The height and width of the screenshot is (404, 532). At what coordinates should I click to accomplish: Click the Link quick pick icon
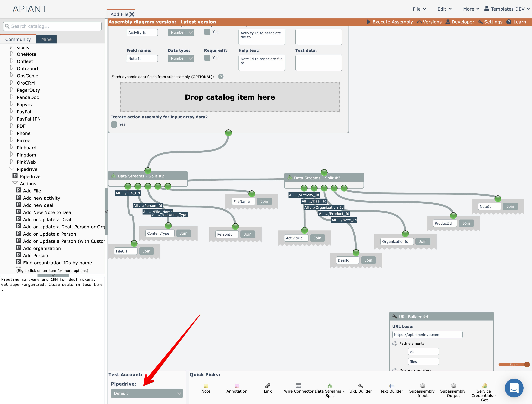tap(268, 386)
